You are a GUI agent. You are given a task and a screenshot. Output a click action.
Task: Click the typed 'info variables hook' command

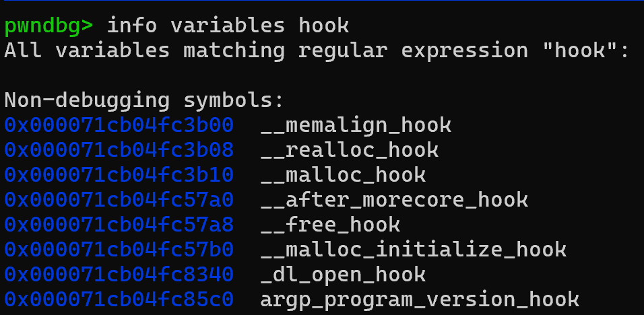point(228,26)
